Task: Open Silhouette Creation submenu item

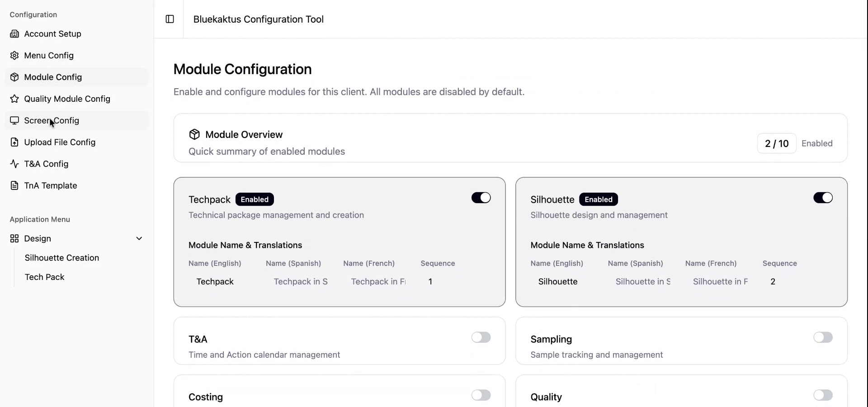Action: coord(62,258)
